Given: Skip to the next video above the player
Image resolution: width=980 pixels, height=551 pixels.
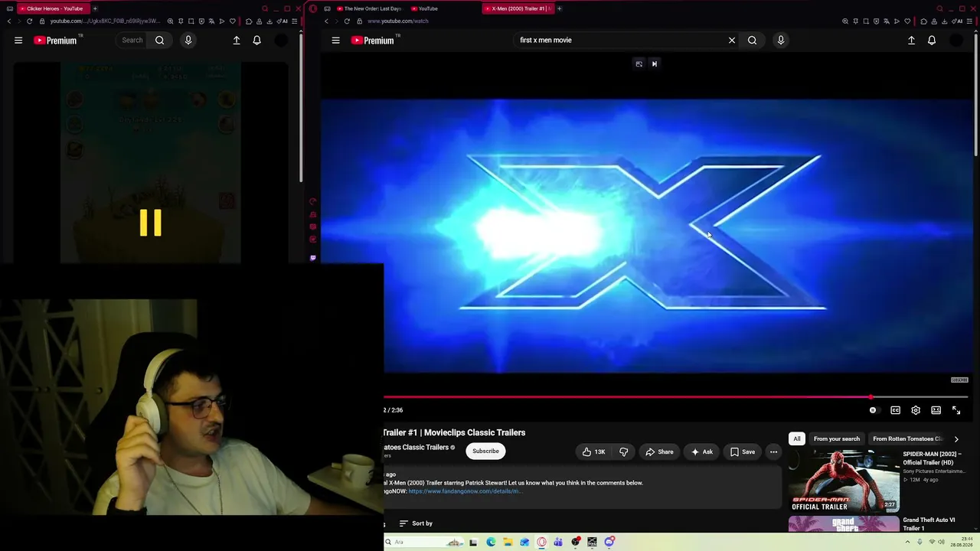Looking at the screenshot, I should [655, 64].
